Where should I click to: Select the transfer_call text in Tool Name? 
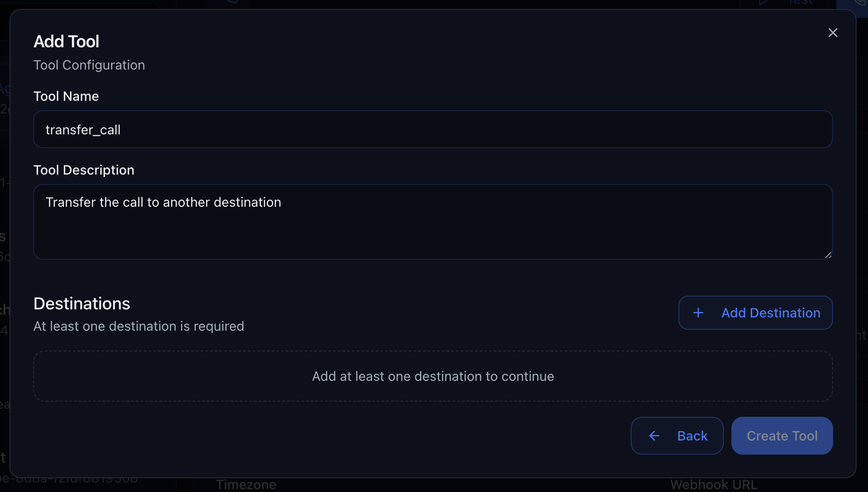[x=83, y=129]
